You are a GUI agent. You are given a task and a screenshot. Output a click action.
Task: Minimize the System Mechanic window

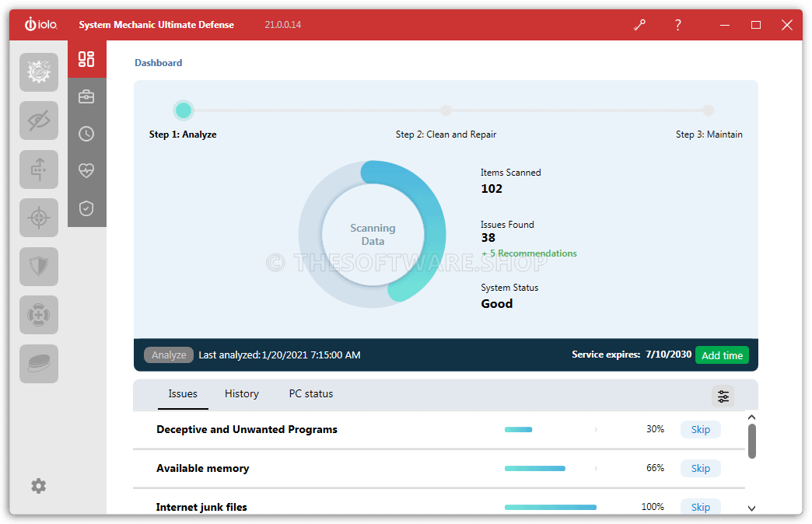tap(725, 25)
